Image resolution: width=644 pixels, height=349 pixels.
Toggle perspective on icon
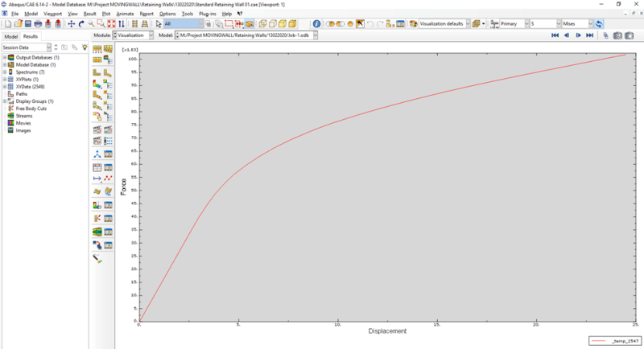point(145,24)
